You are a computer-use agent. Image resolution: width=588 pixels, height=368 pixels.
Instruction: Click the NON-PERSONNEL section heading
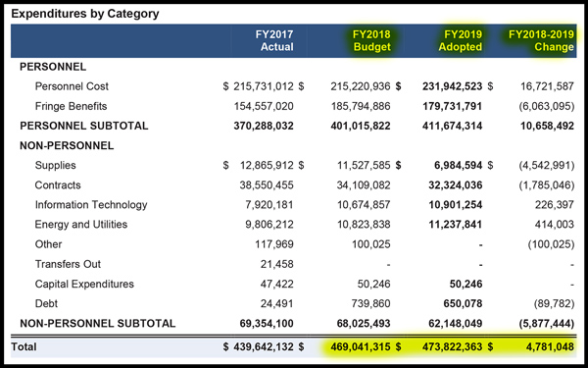click(x=67, y=145)
